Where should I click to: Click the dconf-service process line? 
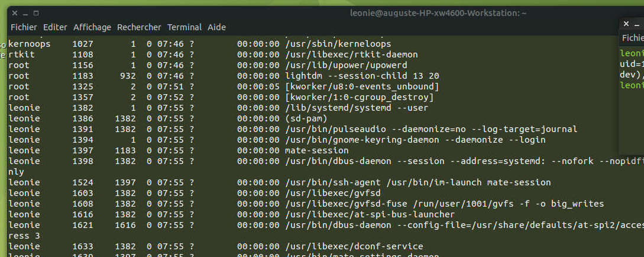(x=354, y=246)
